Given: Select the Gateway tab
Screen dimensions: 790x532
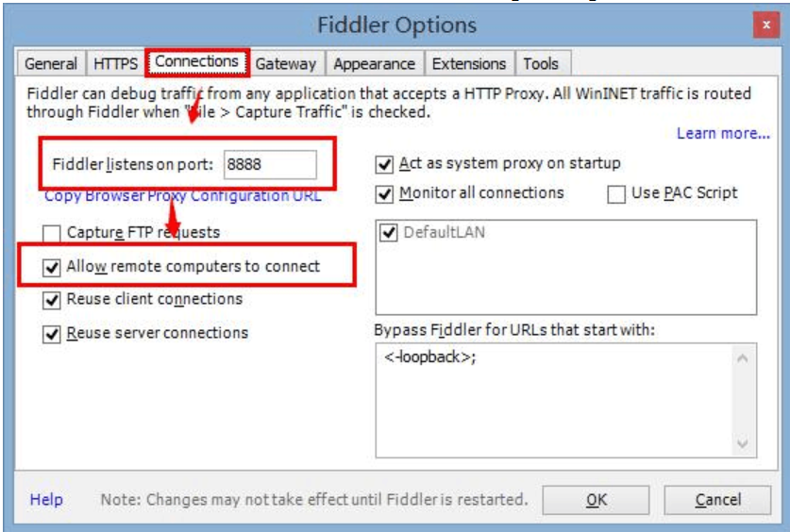Looking at the screenshot, I should [285, 64].
